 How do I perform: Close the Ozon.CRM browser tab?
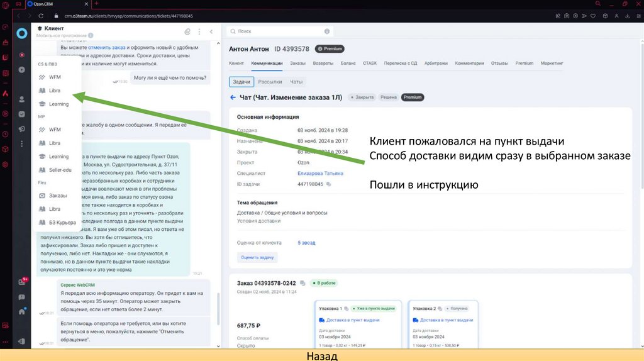pyautogui.click(x=86, y=4)
